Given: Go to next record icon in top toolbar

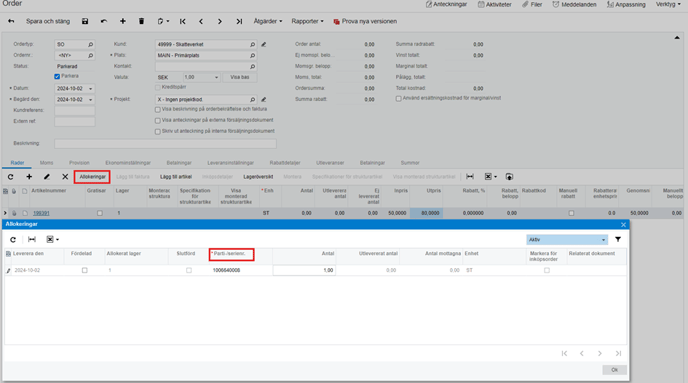Looking at the screenshot, I should tap(220, 21).
